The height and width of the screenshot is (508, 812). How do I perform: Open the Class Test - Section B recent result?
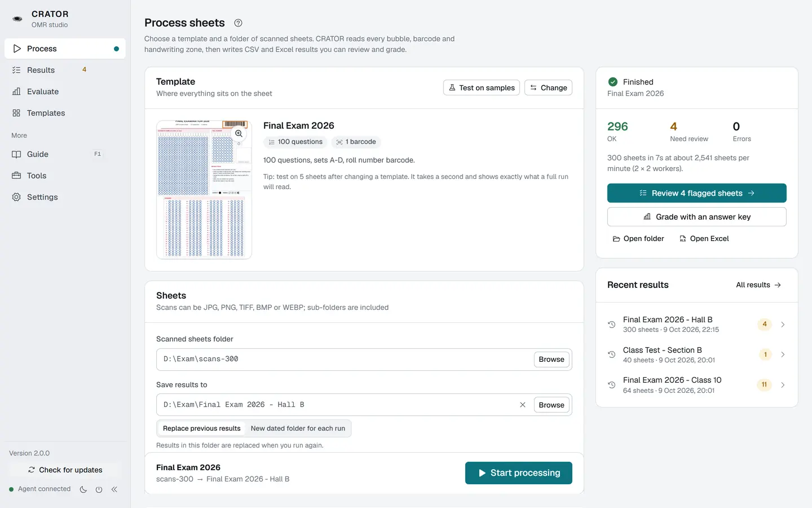tap(697, 354)
